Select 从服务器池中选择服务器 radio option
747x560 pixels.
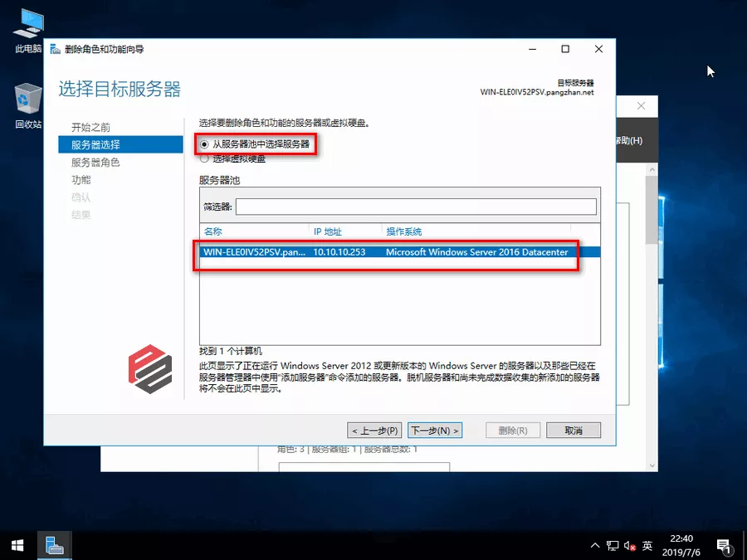coord(205,144)
